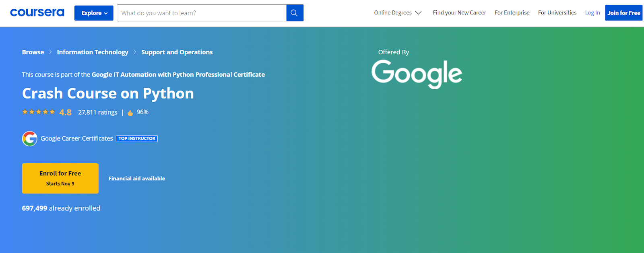
Task: Click the 27,811 ratings text
Action: tap(98, 113)
